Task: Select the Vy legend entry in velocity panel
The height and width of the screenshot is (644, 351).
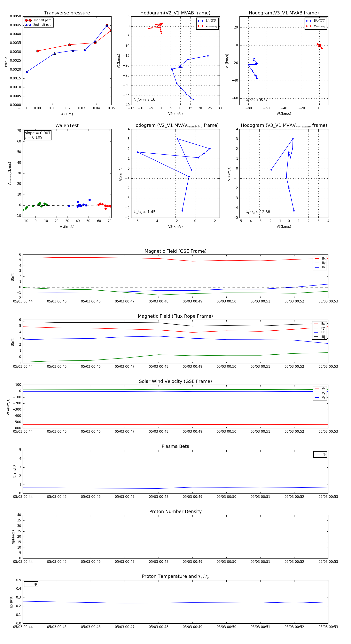Action: coord(320,393)
